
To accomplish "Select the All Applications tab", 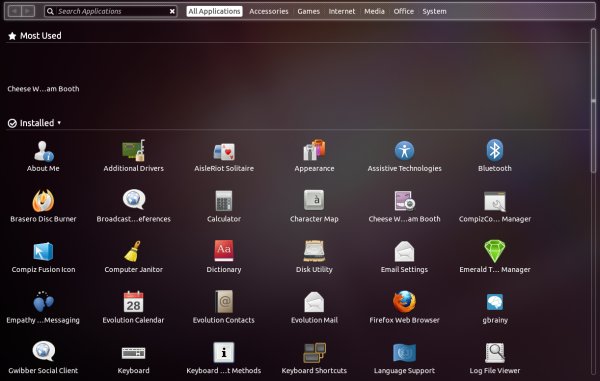I will (x=215, y=11).
